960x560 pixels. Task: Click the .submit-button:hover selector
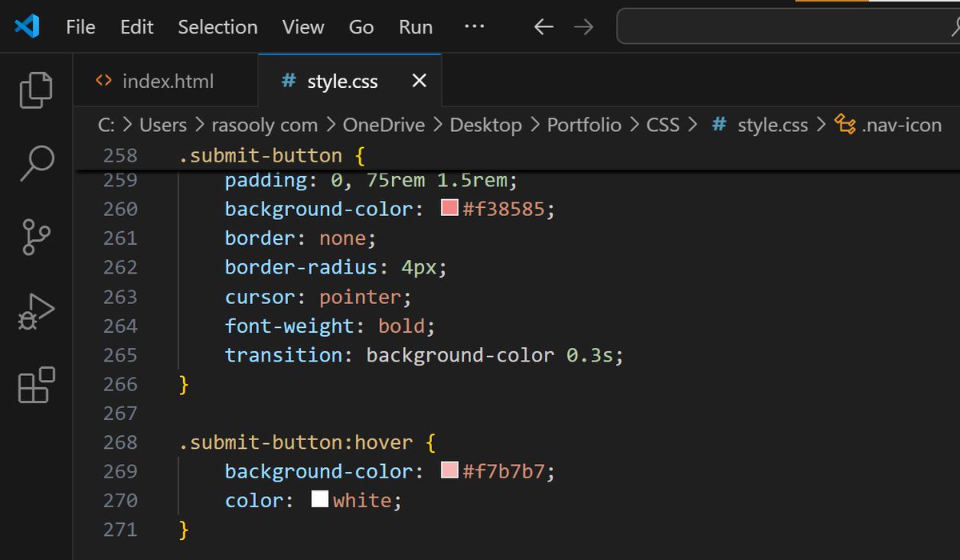[x=298, y=442]
